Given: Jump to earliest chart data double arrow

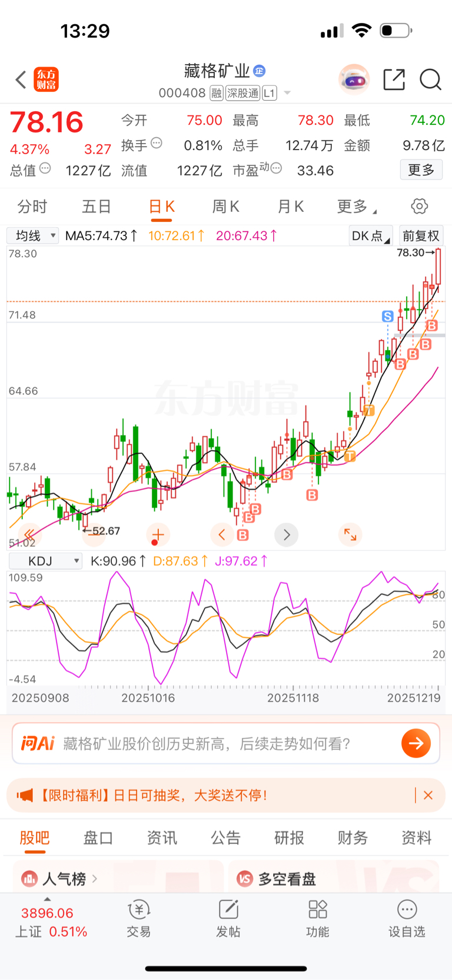Looking at the screenshot, I should (x=28, y=534).
